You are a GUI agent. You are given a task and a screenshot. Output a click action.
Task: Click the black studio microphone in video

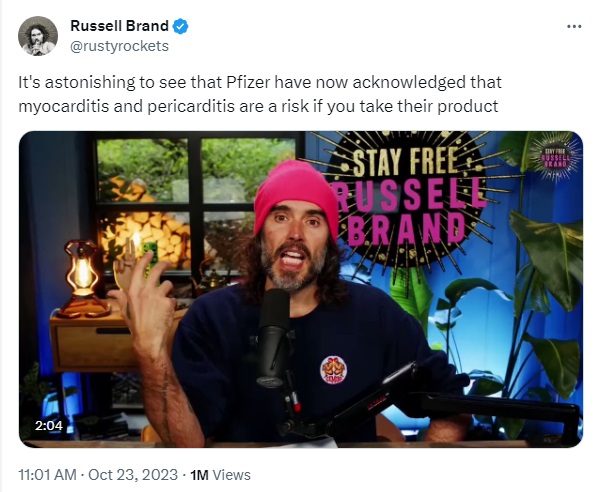coord(274,337)
